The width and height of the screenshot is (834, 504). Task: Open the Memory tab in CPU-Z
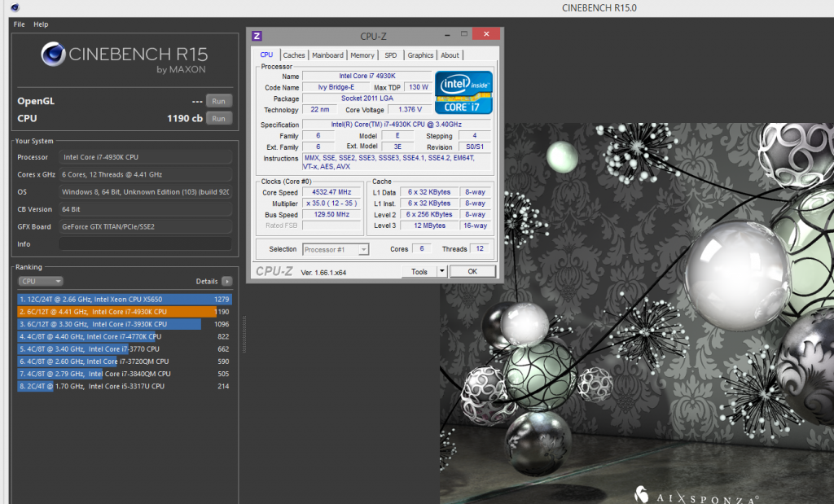pyautogui.click(x=362, y=55)
